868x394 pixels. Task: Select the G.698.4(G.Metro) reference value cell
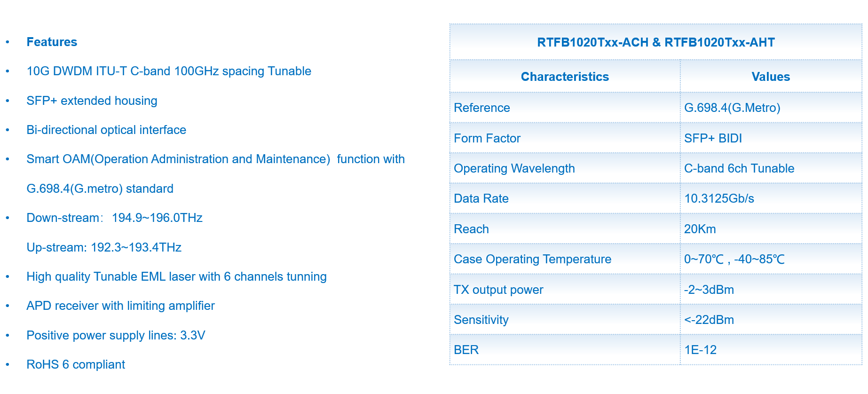tap(732, 108)
